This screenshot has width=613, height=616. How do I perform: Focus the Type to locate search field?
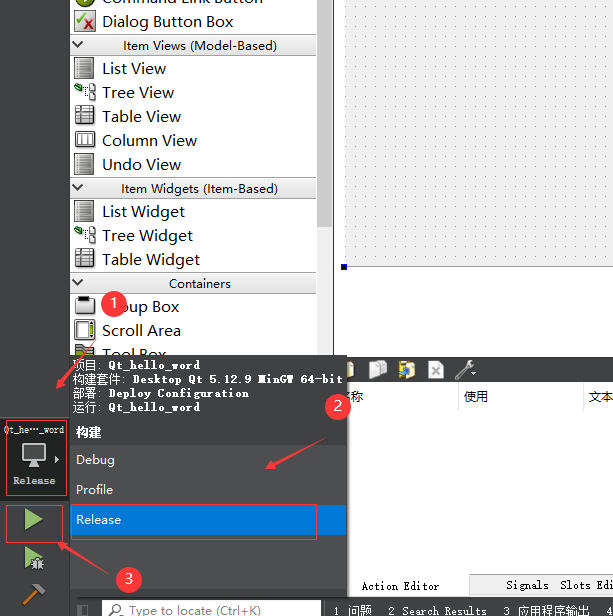(211, 610)
